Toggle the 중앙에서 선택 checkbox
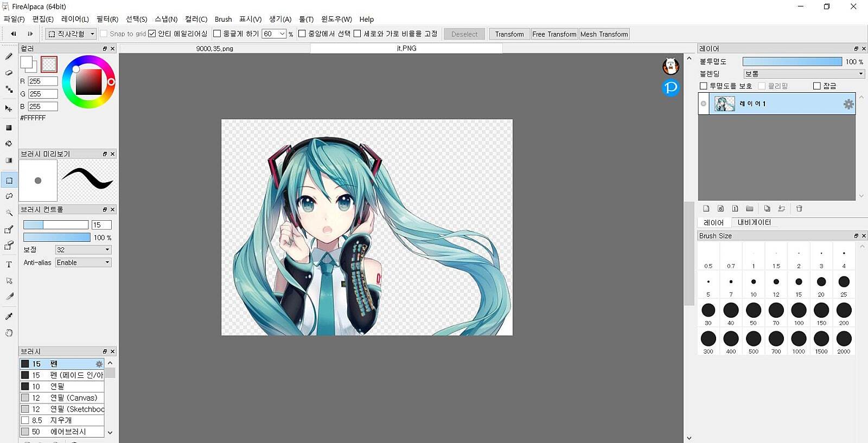The height and width of the screenshot is (443, 868). tap(302, 34)
